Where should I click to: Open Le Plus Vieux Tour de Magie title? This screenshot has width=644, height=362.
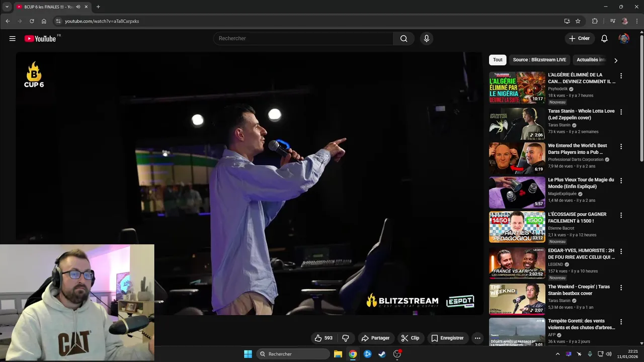click(x=581, y=183)
